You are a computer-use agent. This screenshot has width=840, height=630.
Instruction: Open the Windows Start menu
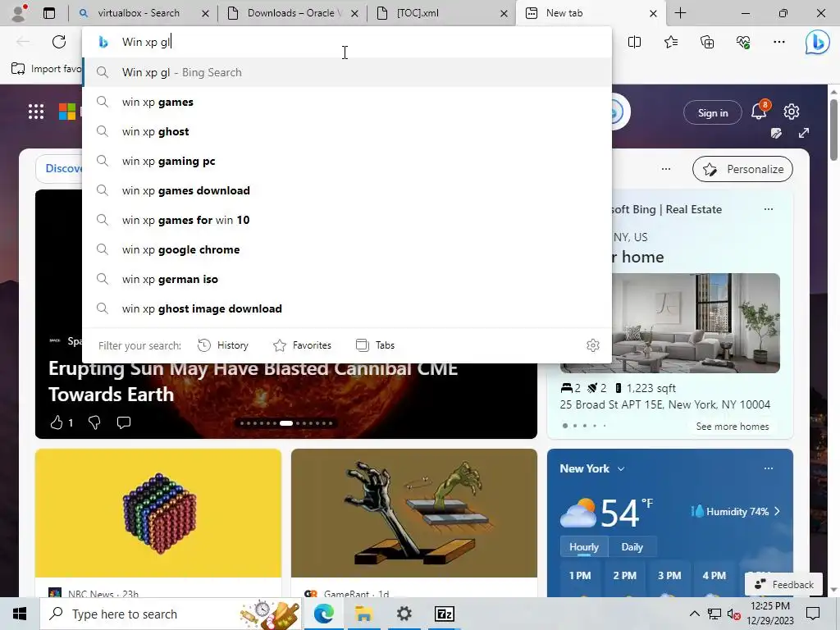(x=20, y=614)
